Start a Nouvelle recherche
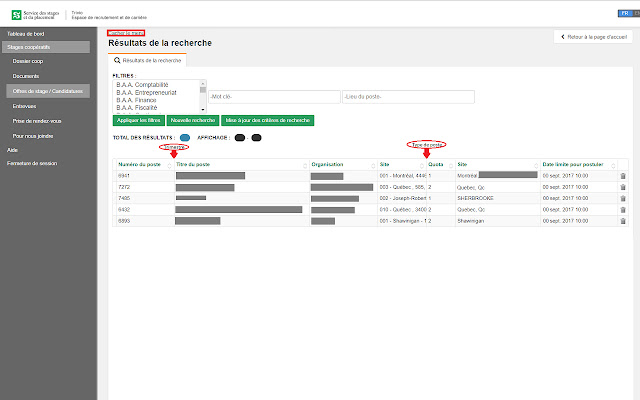Image resolution: width=640 pixels, height=400 pixels. point(193,120)
